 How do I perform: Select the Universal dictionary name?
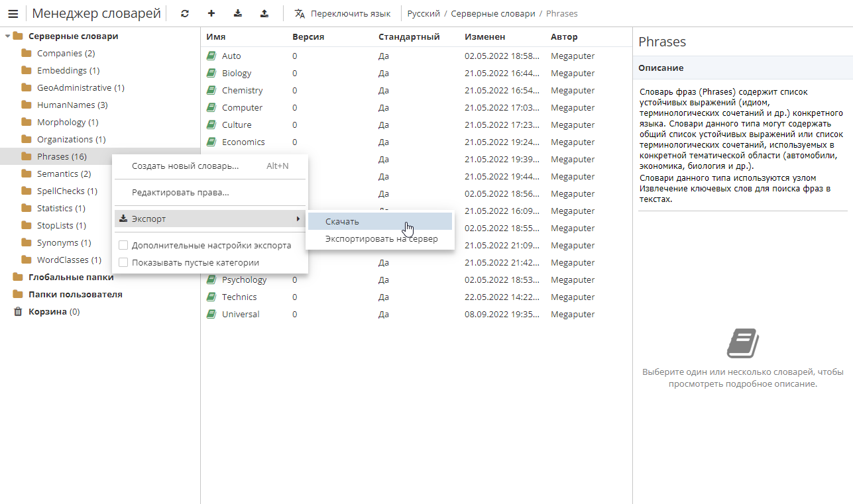pyautogui.click(x=241, y=314)
